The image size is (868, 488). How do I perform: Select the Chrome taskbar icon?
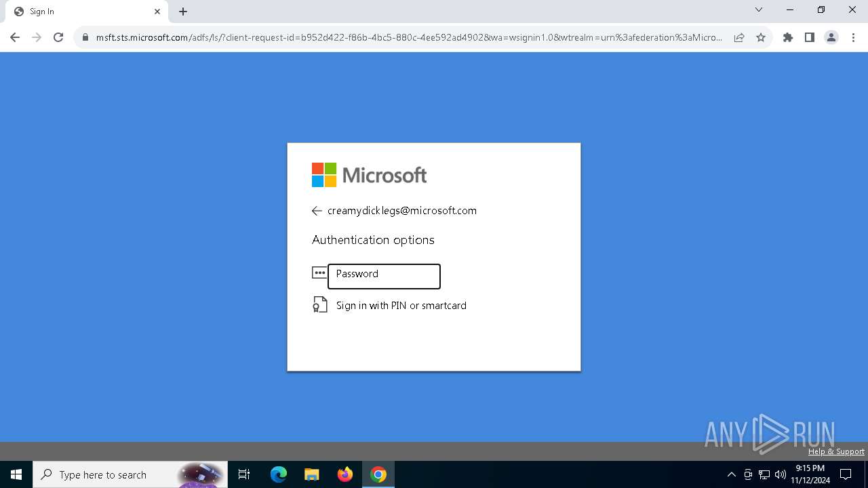(x=378, y=474)
